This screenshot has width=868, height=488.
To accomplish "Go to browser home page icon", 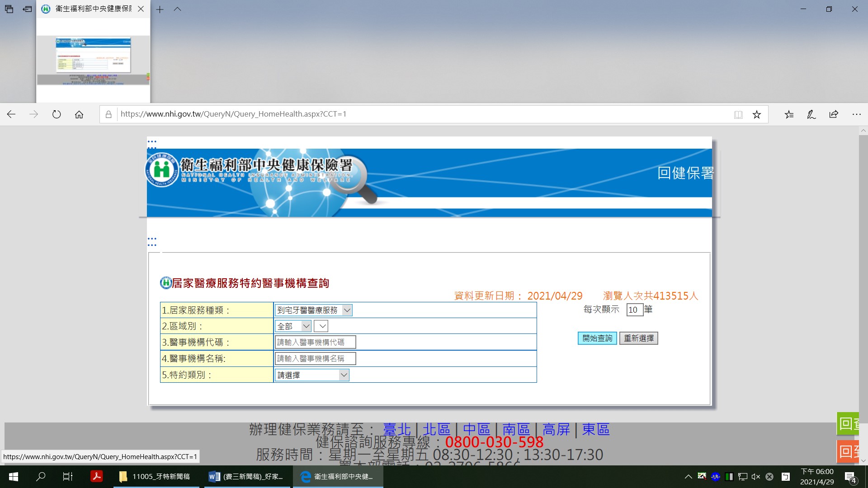I will coord(79,114).
